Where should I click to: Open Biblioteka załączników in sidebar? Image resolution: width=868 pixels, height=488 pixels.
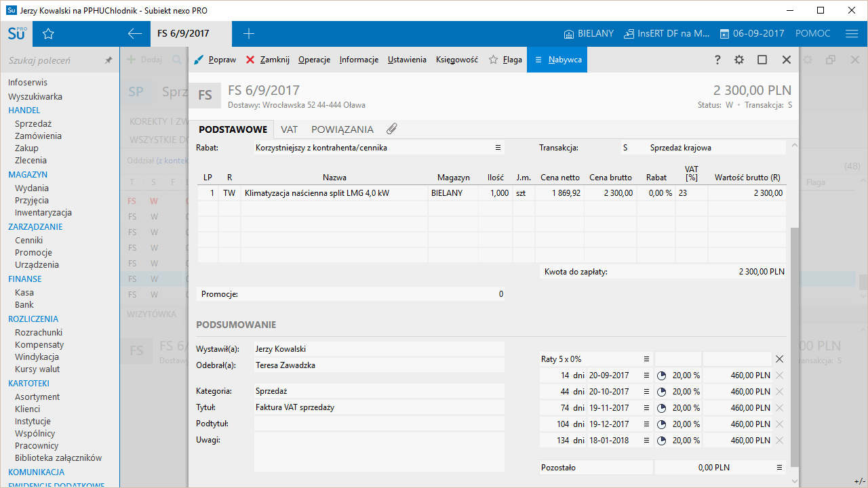[x=58, y=458]
